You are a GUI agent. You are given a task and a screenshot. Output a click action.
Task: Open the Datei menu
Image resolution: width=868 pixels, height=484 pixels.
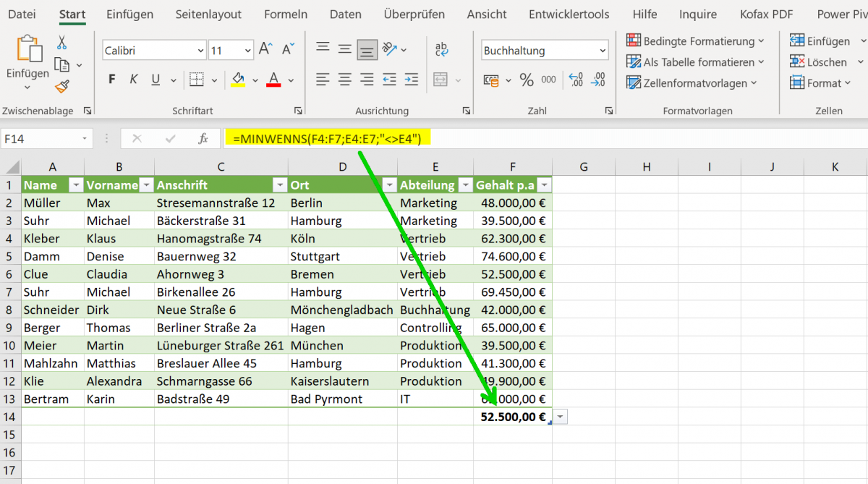22,14
